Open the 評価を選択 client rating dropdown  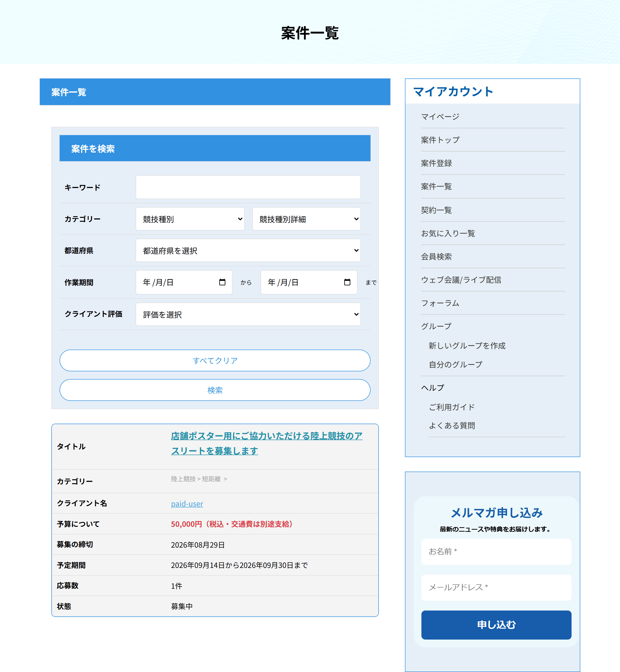click(248, 314)
